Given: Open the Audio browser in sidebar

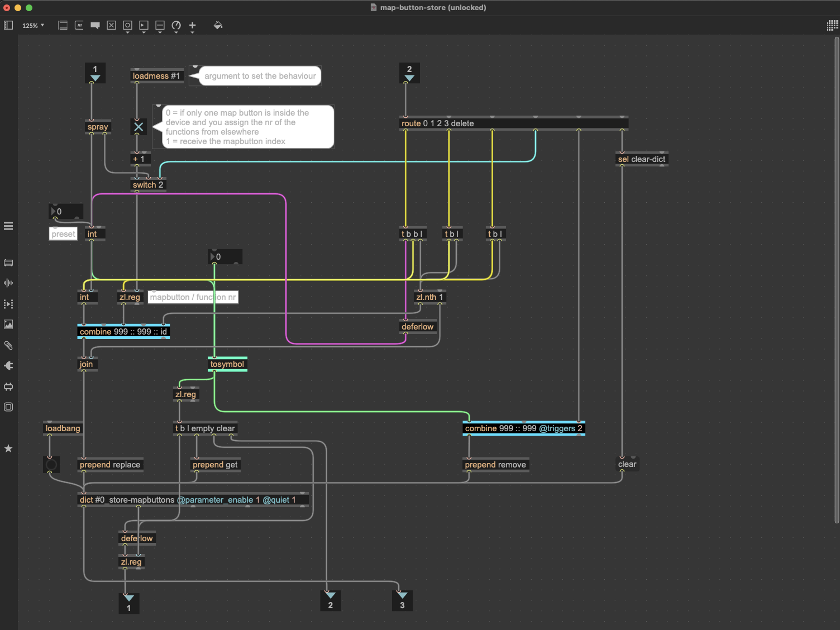Looking at the screenshot, I should [x=8, y=283].
